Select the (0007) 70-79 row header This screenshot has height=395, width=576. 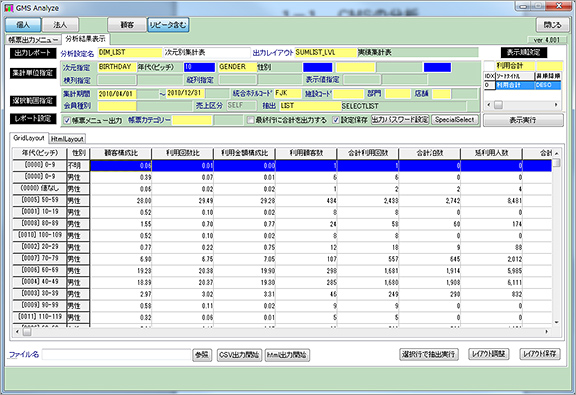[40, 259]
